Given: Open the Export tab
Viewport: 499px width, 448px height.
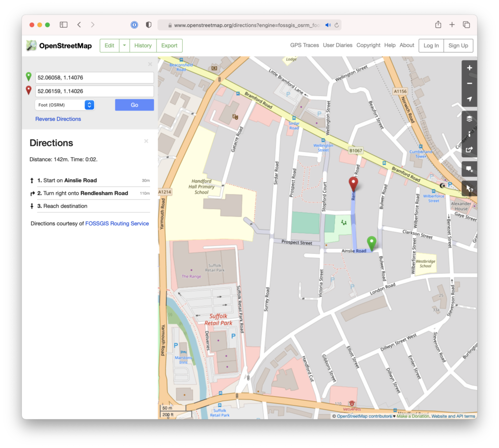Looking at the screenshot, I should pyautogui.click(x=169, y=45).
